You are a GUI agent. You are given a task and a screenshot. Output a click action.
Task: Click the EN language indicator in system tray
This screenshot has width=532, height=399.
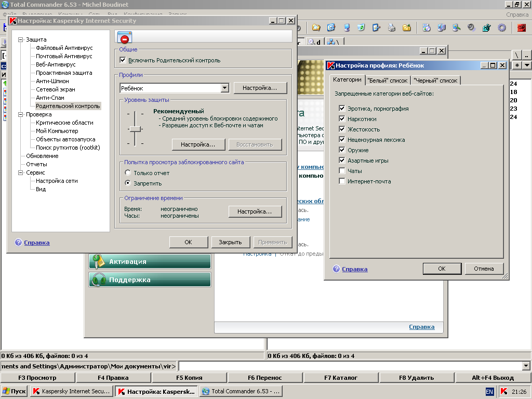[489, 392]
